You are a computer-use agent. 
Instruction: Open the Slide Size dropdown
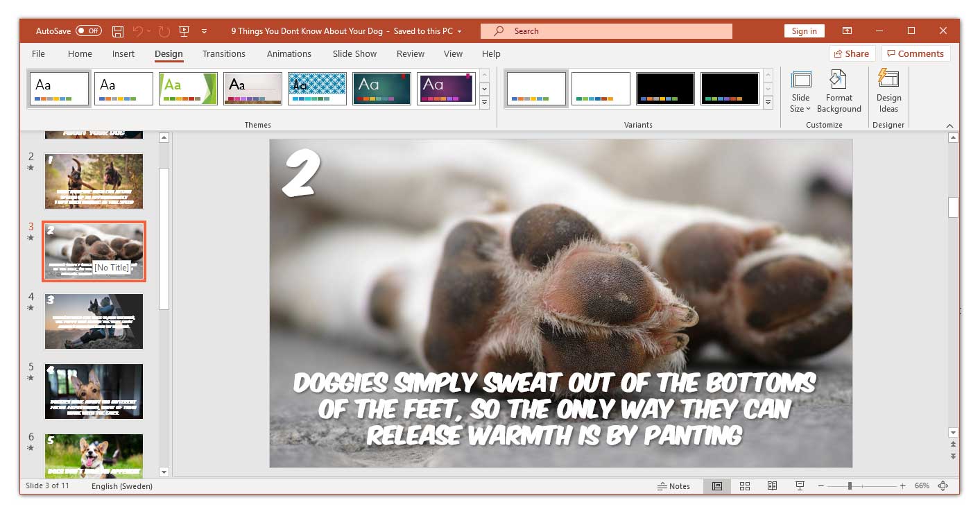tap(800, 90)
